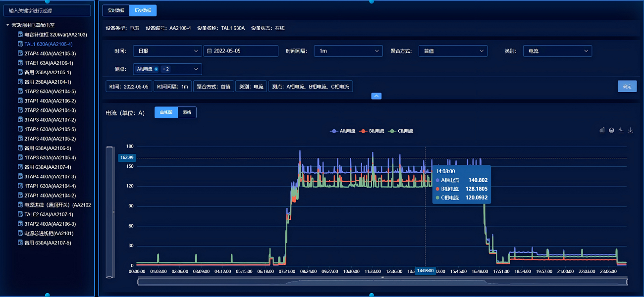This screenshot has width=644, height=297.
Task: Click the 确定 confirm button
Action: pos(627,86)
